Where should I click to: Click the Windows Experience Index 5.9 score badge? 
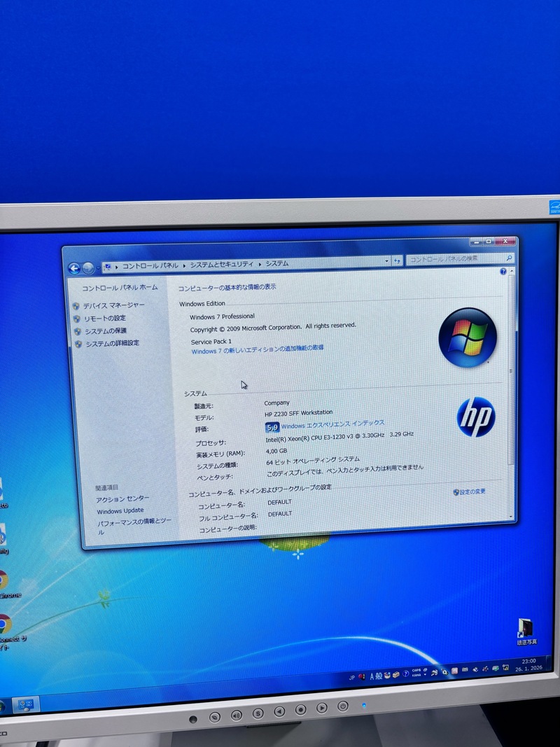pyautogui.click(x=272, y=426)
